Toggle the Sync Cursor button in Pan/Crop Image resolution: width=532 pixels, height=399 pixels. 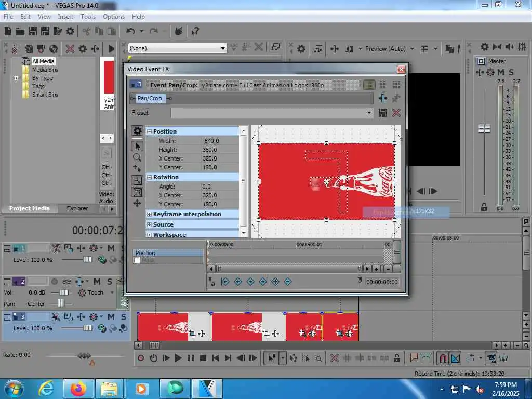point(211,282)
